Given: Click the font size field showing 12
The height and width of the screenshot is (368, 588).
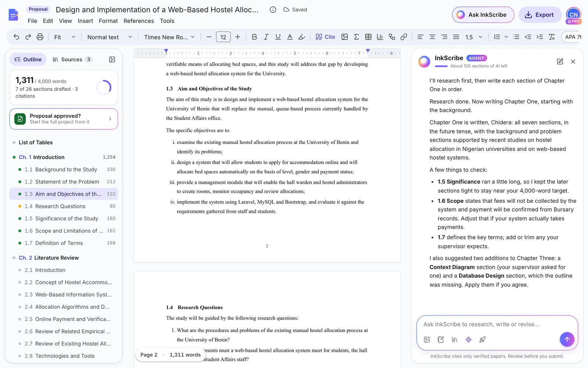Looking at the screenshot, I should point(223,37).
